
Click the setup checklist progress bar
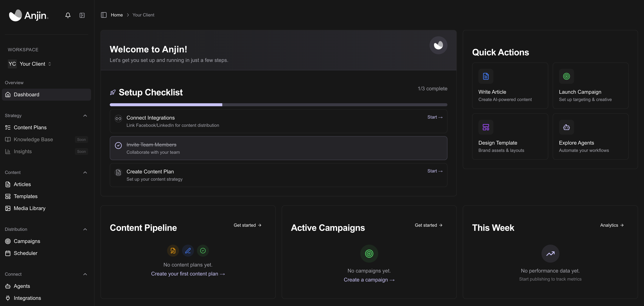[x=278, y=105]
